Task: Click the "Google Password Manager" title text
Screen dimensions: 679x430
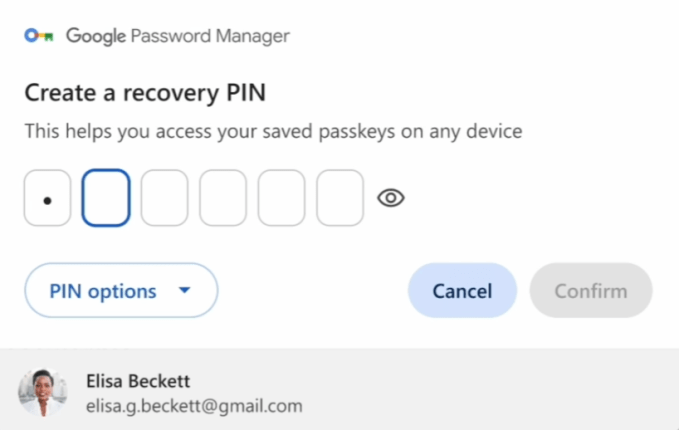Action: [178, 36]
